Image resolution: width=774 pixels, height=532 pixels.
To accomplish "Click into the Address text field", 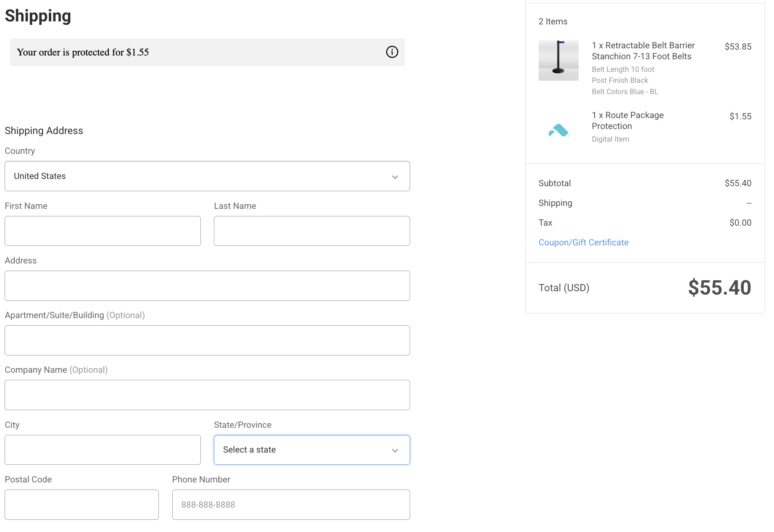I will [x=207, y=286].
